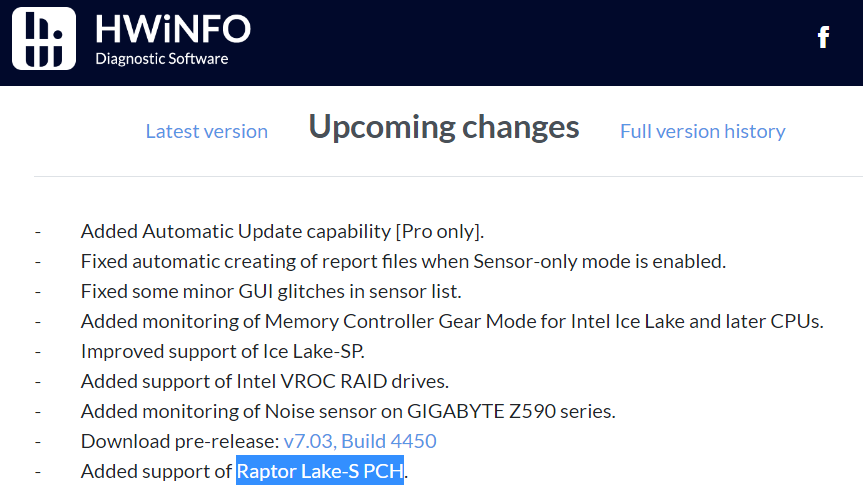The width and height of the screenshot is (863, 496).
Task: Open the Full version history tab
Action: 702,131
